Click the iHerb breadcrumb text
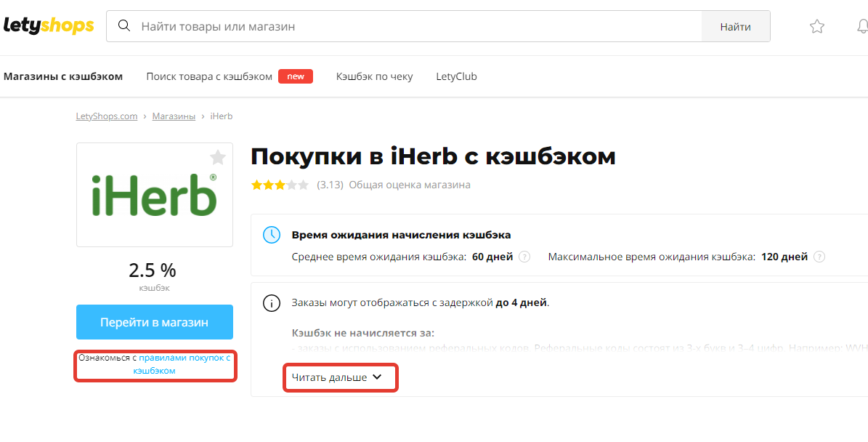This screenshot has height=442, width=868. point(222,116)
